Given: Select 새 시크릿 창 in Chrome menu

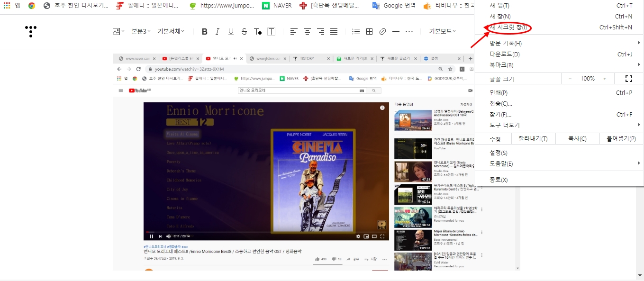Looking at the screenshot, I should [x=559, y=27].
